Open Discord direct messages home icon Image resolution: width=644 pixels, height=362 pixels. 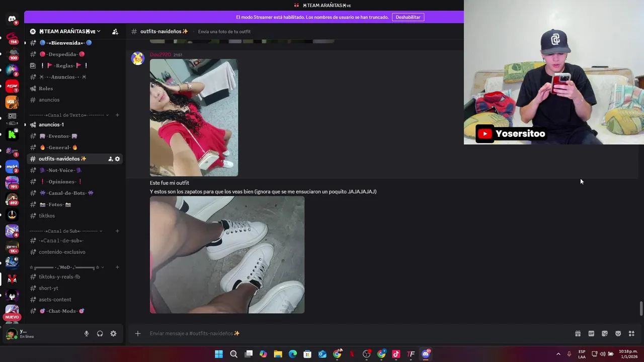click(x=12, y=19)
